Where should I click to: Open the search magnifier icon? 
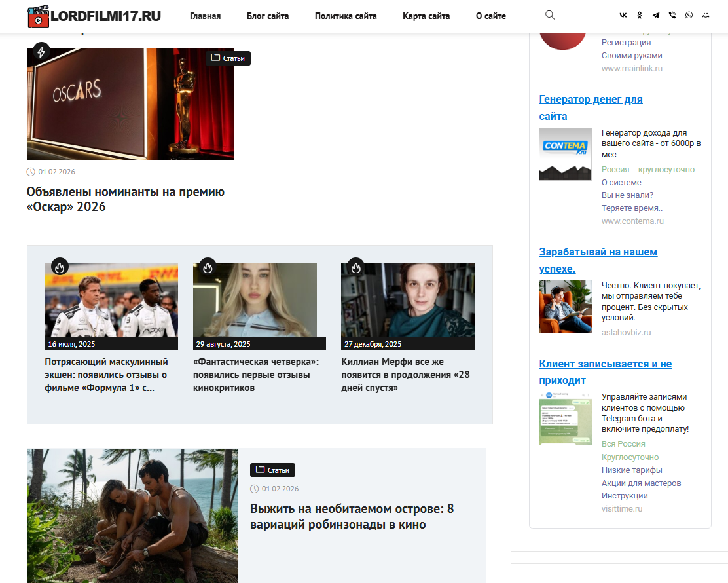[x=550, y=15]
